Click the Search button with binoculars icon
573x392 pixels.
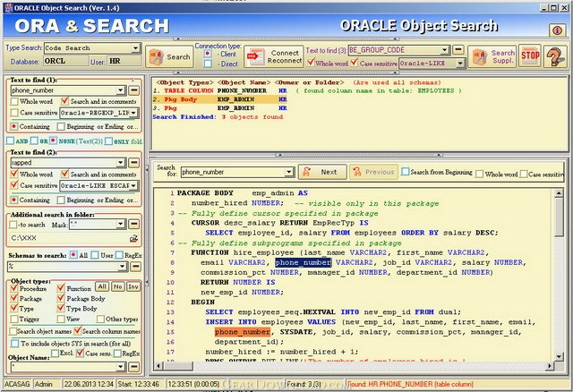click(169, 56)
